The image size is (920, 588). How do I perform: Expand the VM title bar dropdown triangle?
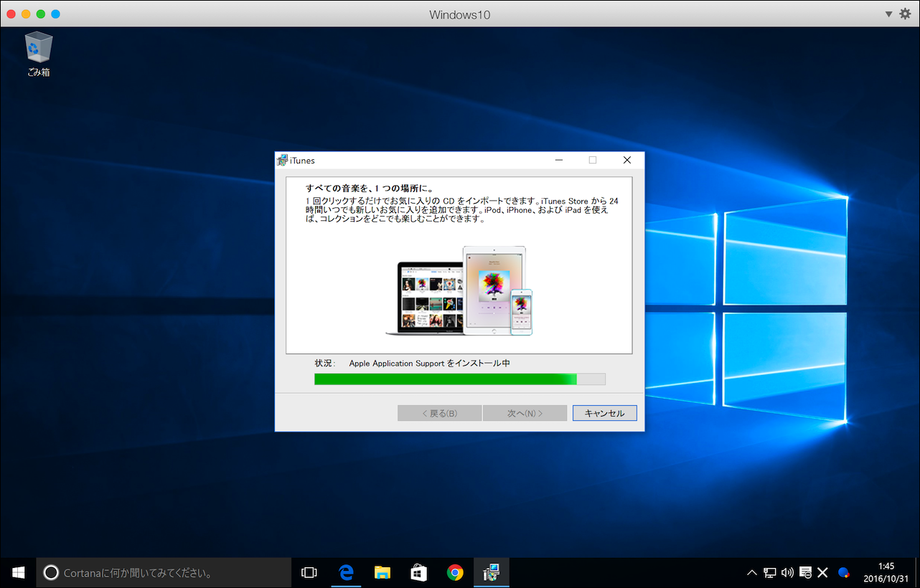[x=888, y=14]
